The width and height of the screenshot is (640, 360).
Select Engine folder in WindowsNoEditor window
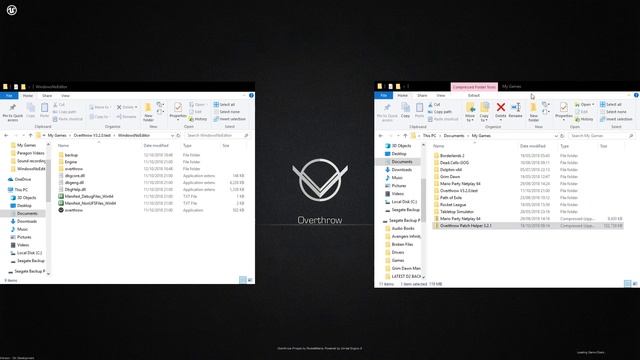(x=71, y=162)
